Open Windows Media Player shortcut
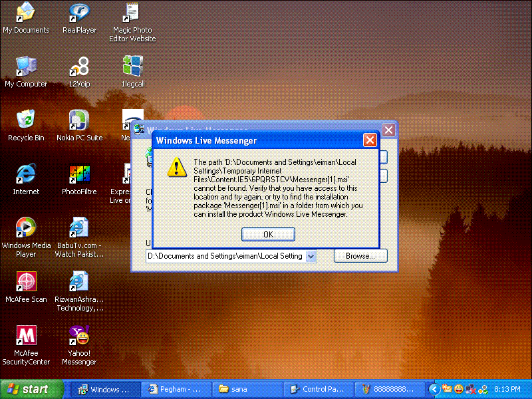Viewport: 532px width, 399px height. tap(26, 228)
